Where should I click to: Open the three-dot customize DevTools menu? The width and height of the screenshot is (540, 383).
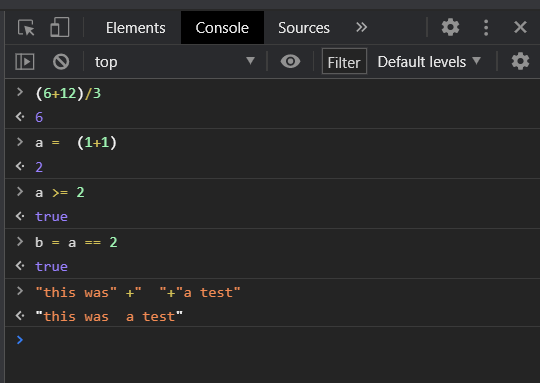(486, 28)
